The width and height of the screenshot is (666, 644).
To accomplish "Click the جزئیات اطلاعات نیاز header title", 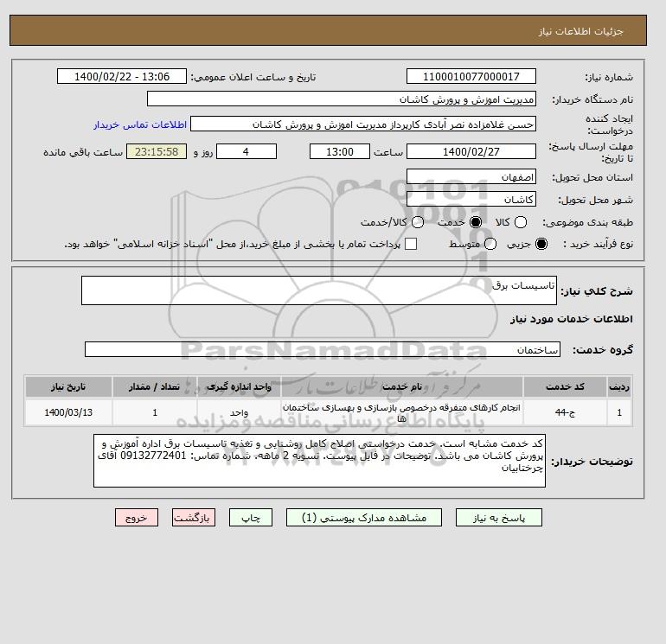I will click(x=581, y=31).
